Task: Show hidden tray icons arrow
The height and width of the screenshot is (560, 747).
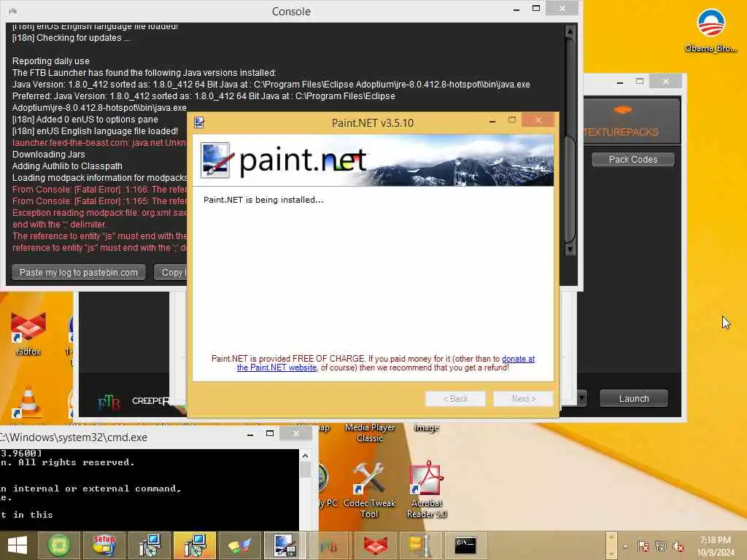Action: coord(625,546)
